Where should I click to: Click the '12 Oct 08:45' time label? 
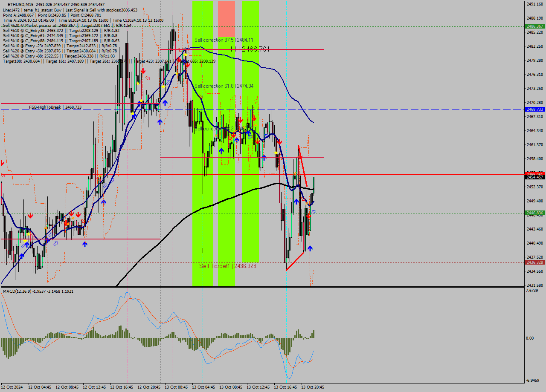coord(67,387)
